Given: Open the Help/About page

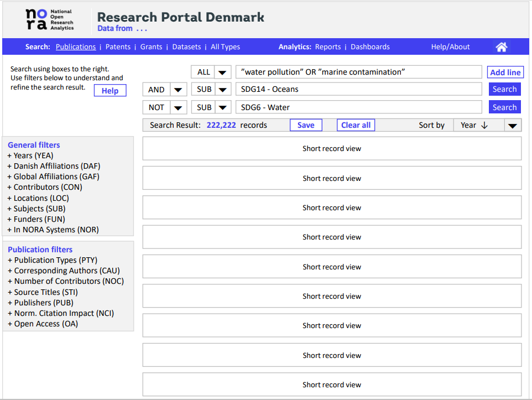Looking at the screenshot, I should point(450,47).
